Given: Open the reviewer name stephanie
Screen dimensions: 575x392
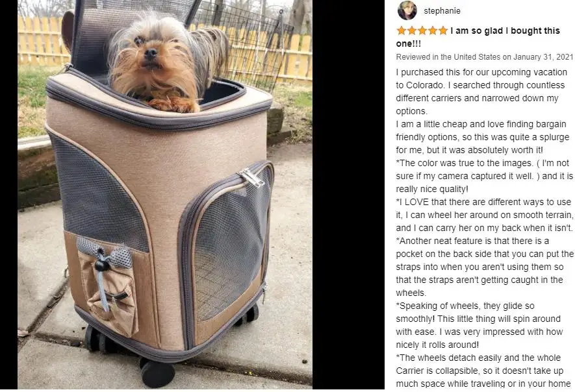Looking at the screenshot, I should tap(442, 10).
